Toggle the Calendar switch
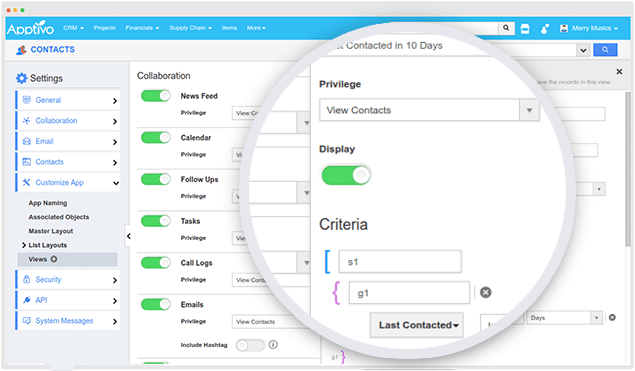This screenshot has width=635, height=371. [156, 137]
